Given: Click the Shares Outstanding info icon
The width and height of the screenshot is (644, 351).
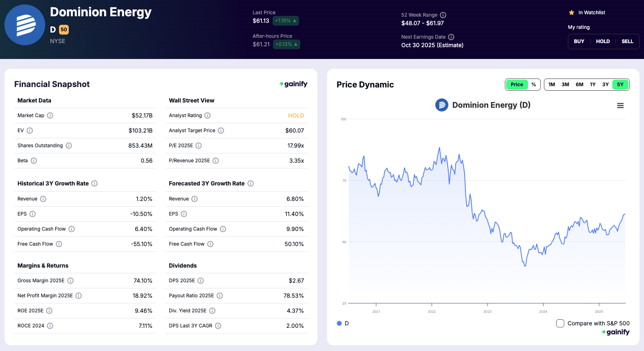Looking at the screenshot, I should (x=69, y=146).
